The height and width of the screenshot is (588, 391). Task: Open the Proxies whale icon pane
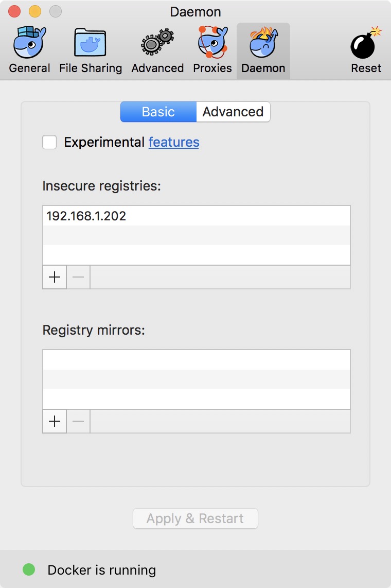point(212,42)
